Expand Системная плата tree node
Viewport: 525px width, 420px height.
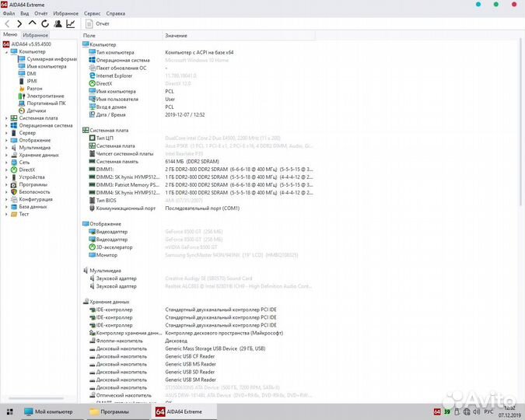[x=6, y=118]
